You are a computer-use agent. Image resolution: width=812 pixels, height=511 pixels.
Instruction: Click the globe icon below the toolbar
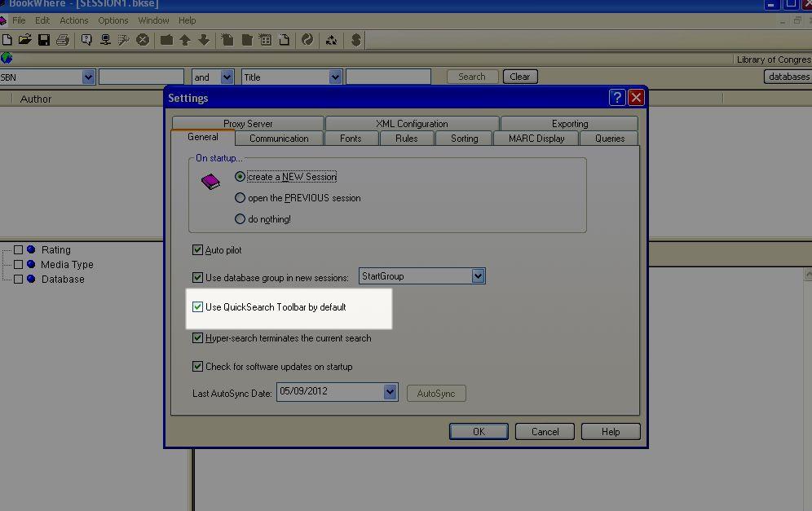click(7, 58)
